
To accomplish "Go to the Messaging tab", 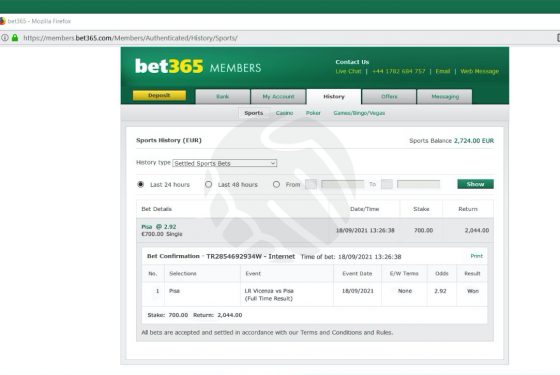I will (x=445, y=96).
